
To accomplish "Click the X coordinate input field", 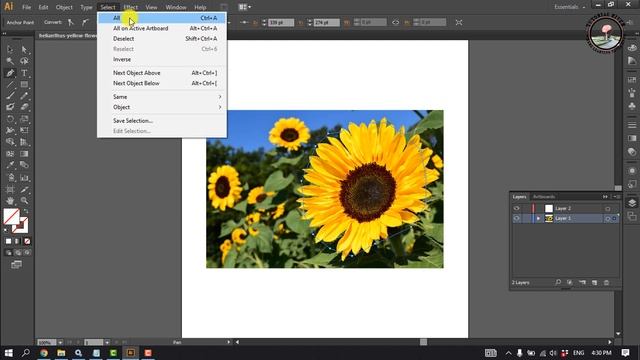I will (281, 22).
